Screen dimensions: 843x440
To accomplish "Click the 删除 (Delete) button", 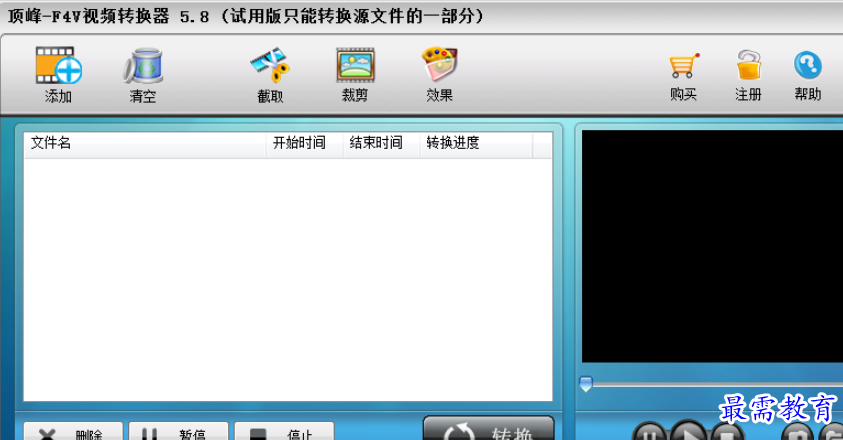I will [73, 432].
